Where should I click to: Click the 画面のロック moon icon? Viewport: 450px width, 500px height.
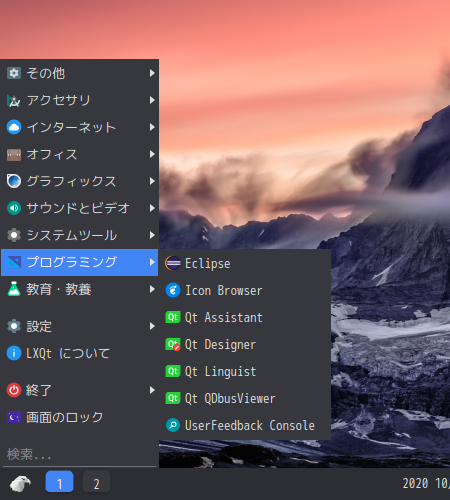14,417
